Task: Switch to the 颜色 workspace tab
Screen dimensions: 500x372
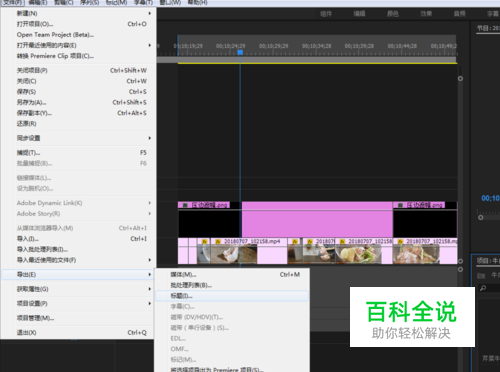Action: pos(393,14)
